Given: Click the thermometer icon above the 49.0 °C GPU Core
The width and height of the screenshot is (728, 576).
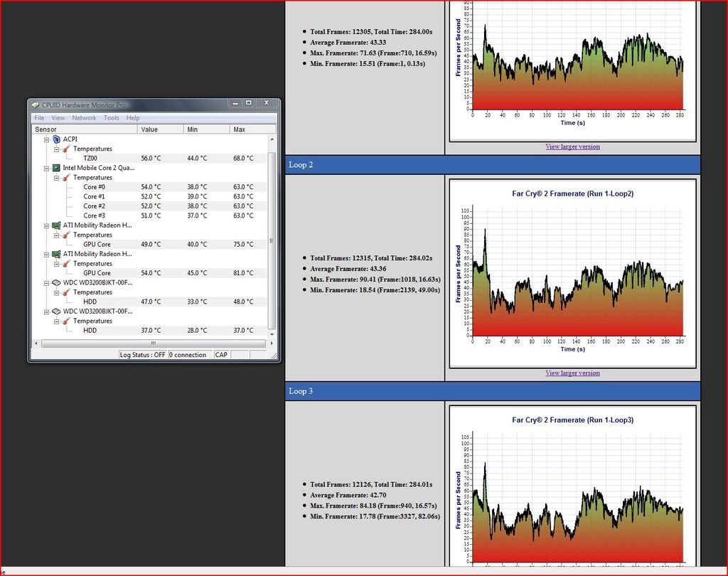Looking at the screenshot, I should pos(66,235).
